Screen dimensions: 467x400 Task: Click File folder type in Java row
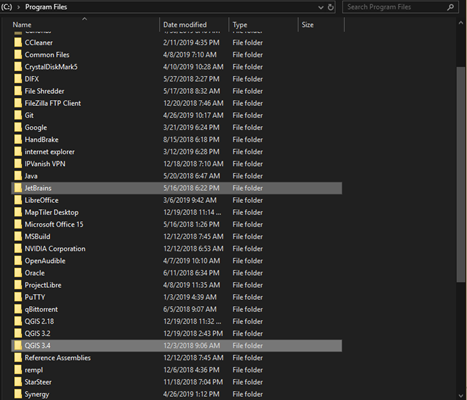[247, 176]
